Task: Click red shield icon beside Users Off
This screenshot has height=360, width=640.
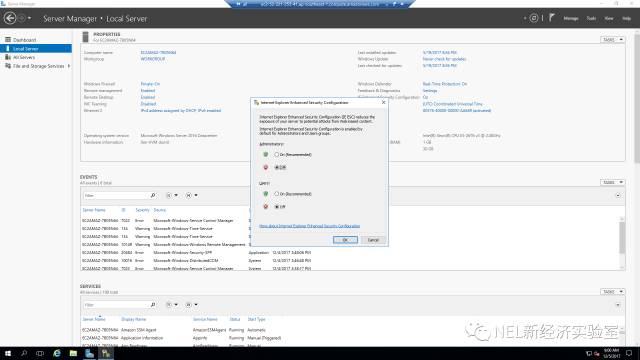Action: 266,207
